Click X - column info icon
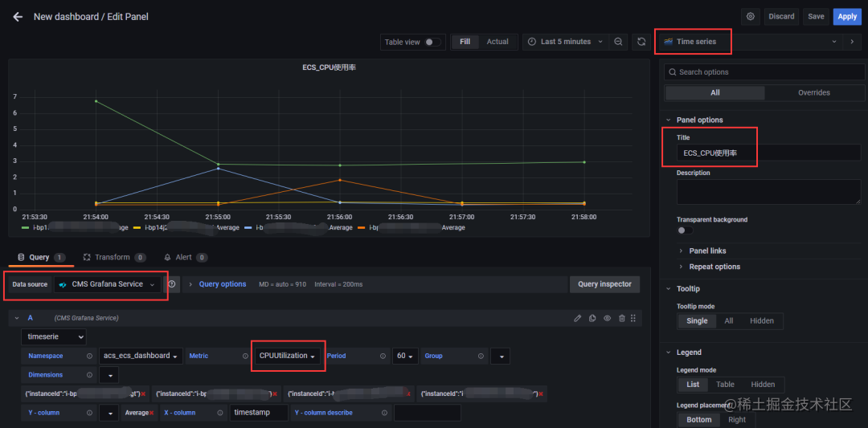 (x=219, y=413)
